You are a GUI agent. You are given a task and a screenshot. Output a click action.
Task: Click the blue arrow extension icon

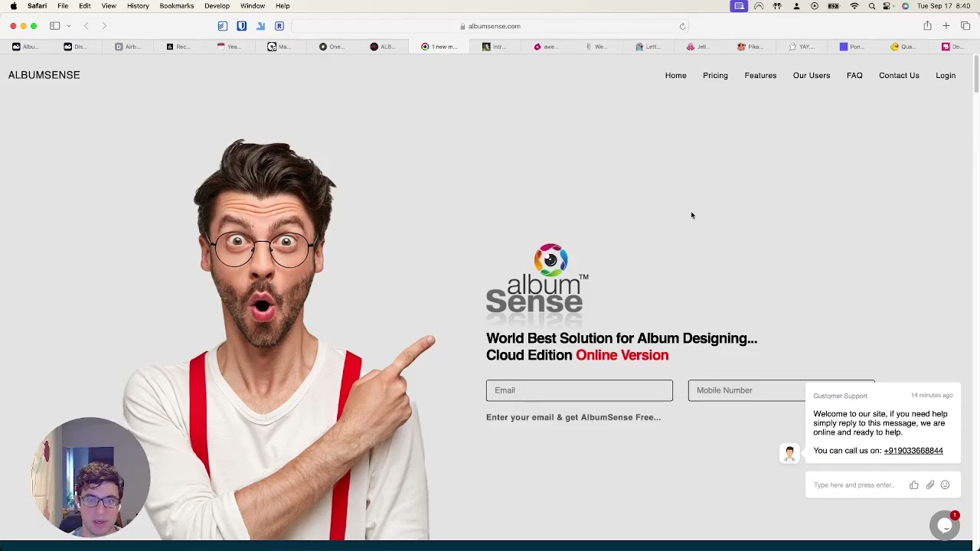pos(260,26)
